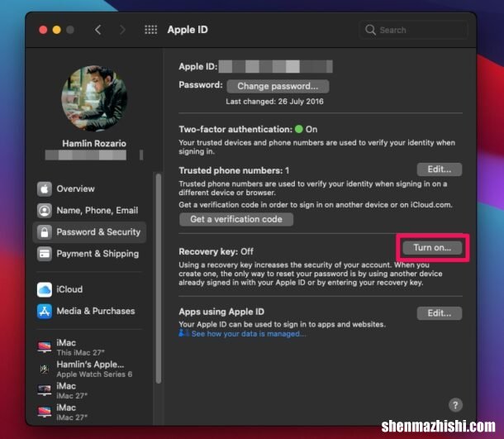The image size is (504, 439).
Task: Click the Apple ID window title
Action: (188, 30)
